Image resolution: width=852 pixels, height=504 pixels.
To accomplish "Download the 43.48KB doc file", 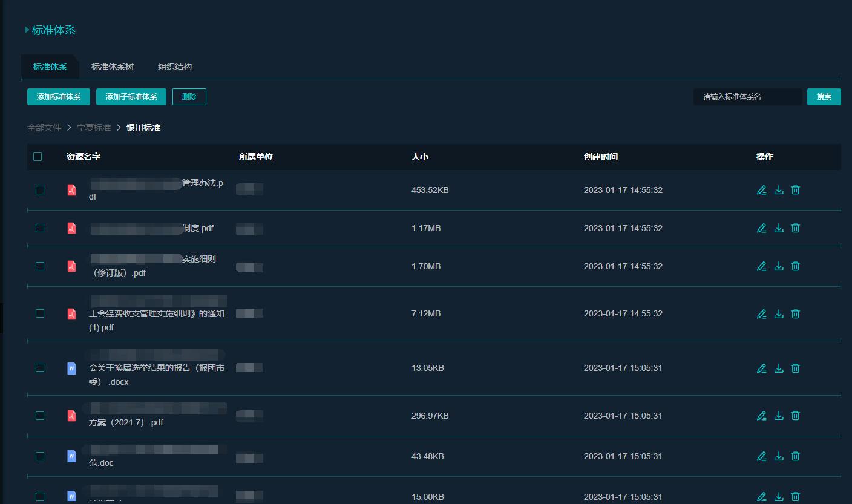I will 779,456.
